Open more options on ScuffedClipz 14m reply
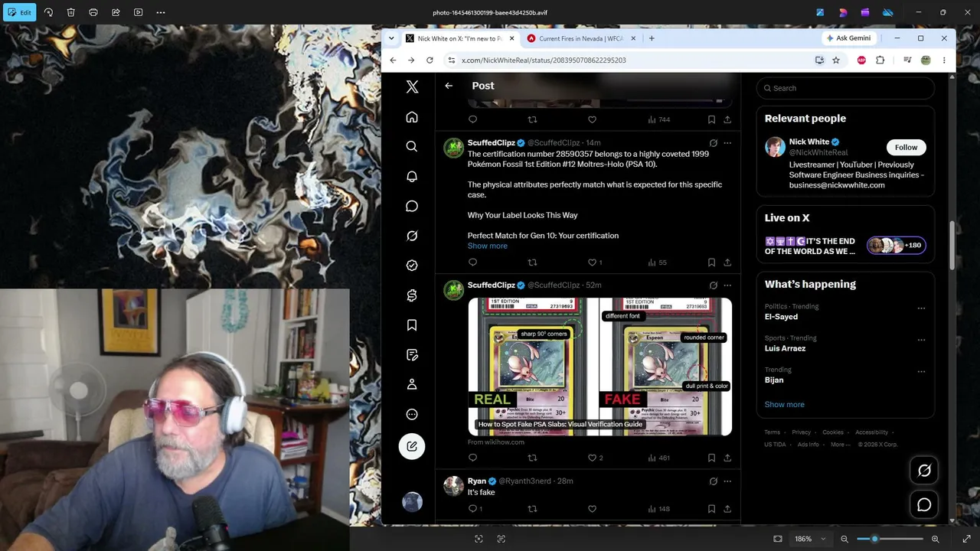 [x=727, y=143]
